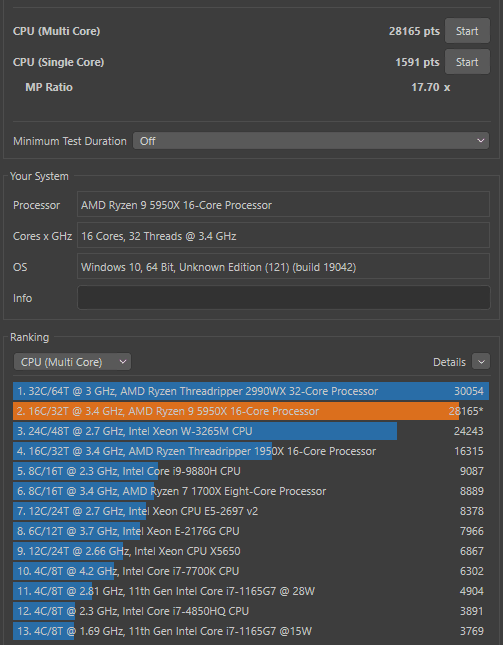Click the score 3769 in ranking
The image size is (503, 645).
pos(472,631)
